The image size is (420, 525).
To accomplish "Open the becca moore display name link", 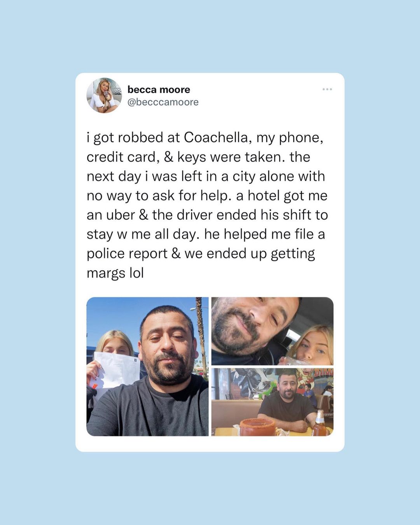I will coord(159,89).
